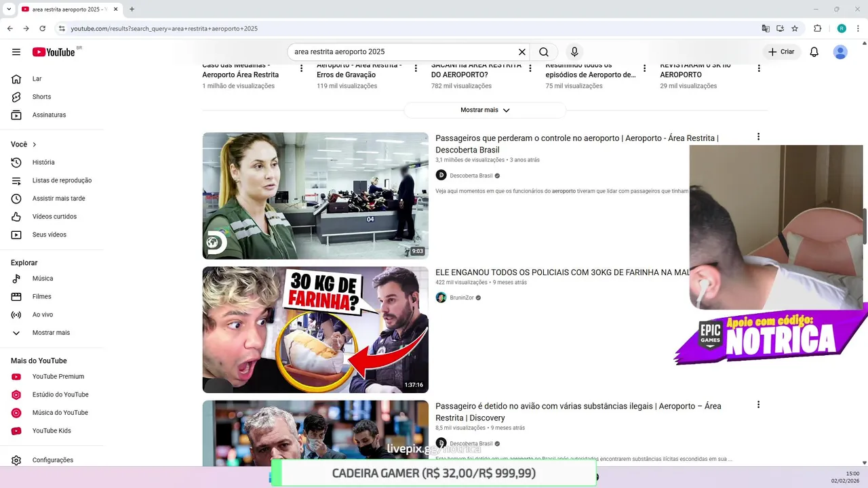
Task: Open Chrome three-dot menu
Action: pos(858,28)
